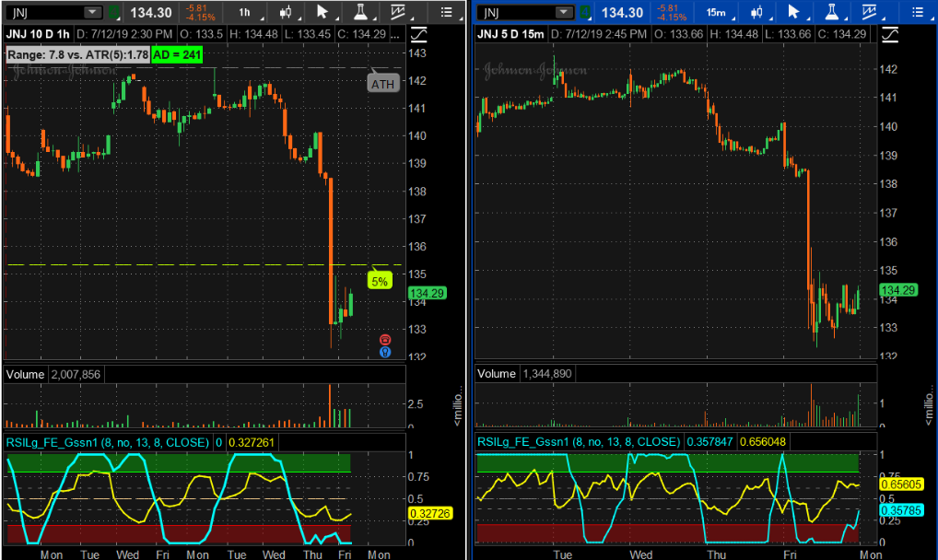Toggle the green link indicator in right chart
Screen dimensions: 938x560
(x=582, y=12)
